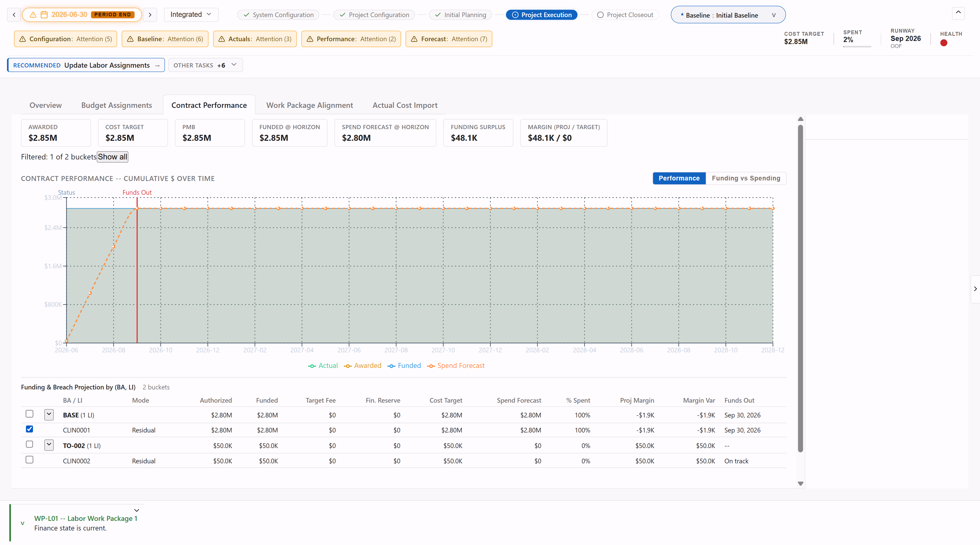Viewport: 980px width, 545px height.
Task: Open recommended Update Labor Assignments task
Action: pyautogui.click(x=86, y=65)
